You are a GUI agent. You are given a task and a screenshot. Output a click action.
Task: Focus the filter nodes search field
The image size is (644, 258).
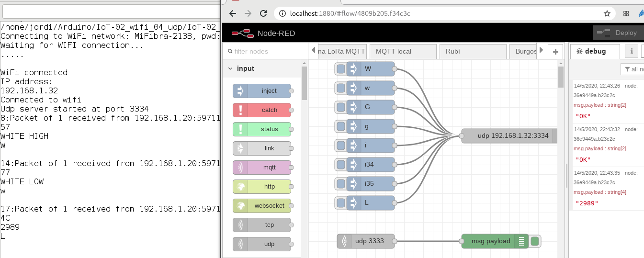click(266, 51)
